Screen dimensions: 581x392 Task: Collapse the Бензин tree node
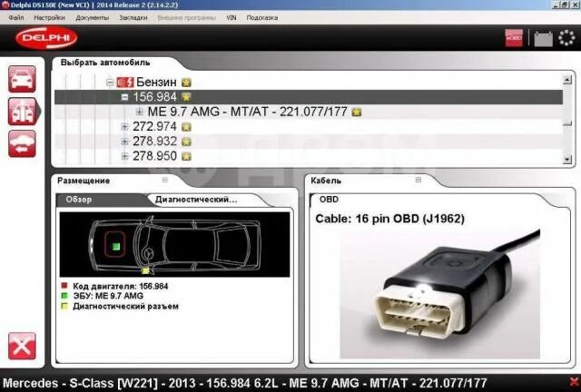point(110,83)
